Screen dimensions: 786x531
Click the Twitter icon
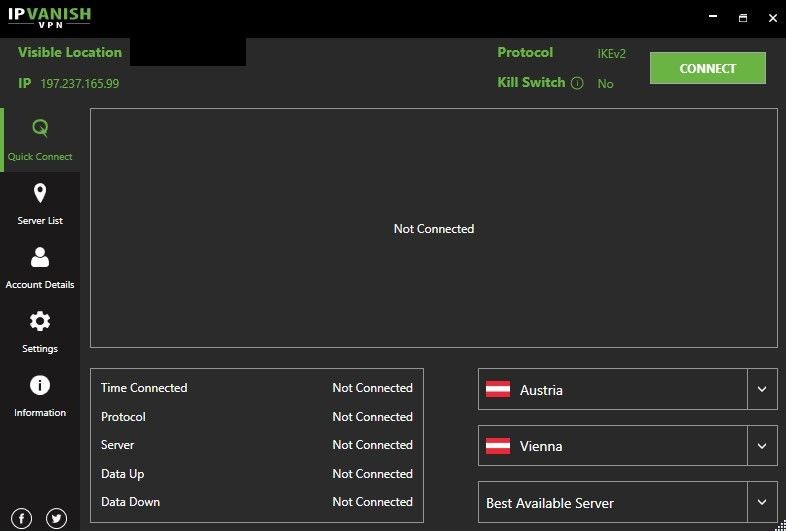(x=56, y=518)
